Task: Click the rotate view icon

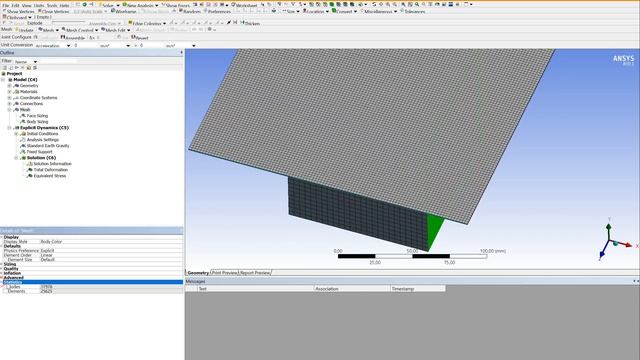Action: 373,4
